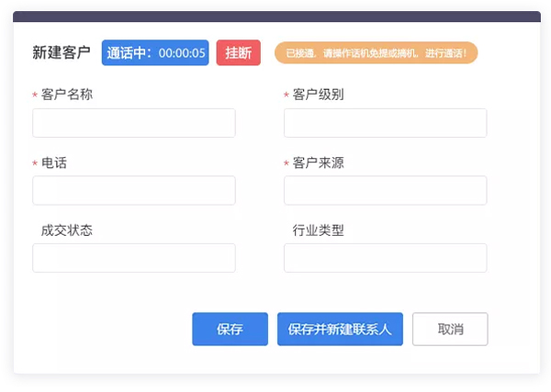Click the 客户级别 field label

click(x=318, y=95)
